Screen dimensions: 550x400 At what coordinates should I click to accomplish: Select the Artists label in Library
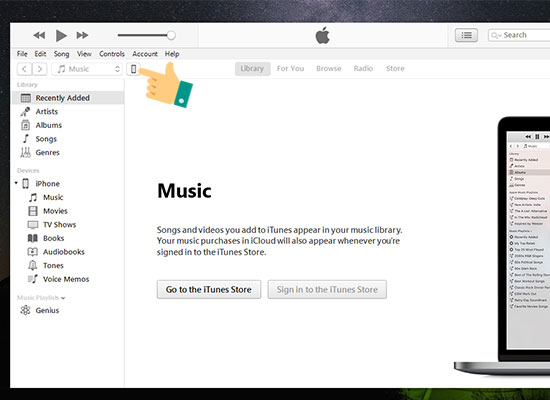point(47,112)
